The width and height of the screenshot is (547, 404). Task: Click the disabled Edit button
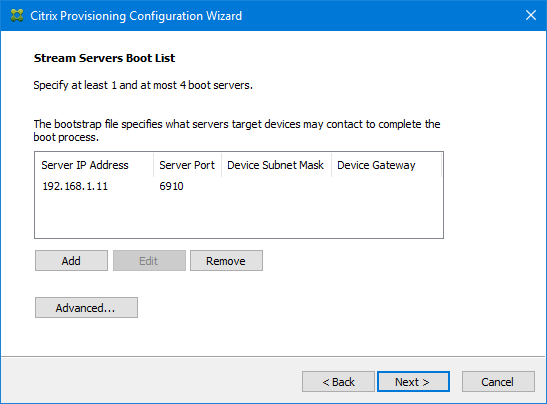[149, 261]
